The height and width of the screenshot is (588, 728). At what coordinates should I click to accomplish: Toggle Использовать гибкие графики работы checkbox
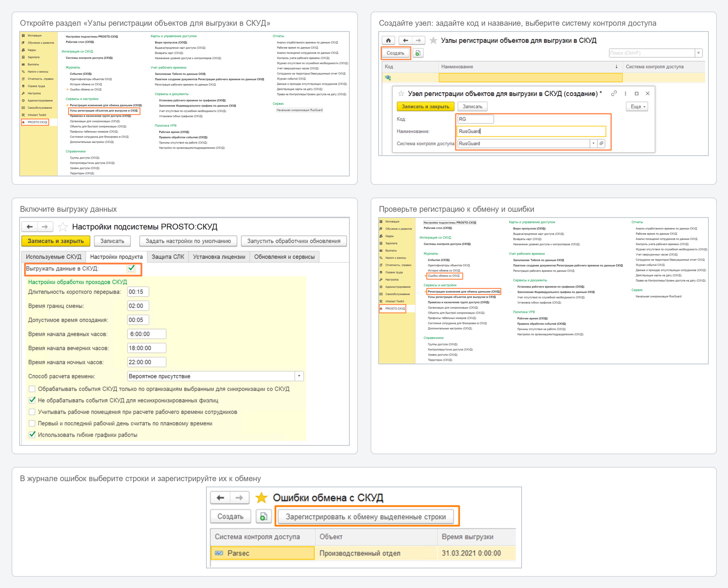[32, 435]
